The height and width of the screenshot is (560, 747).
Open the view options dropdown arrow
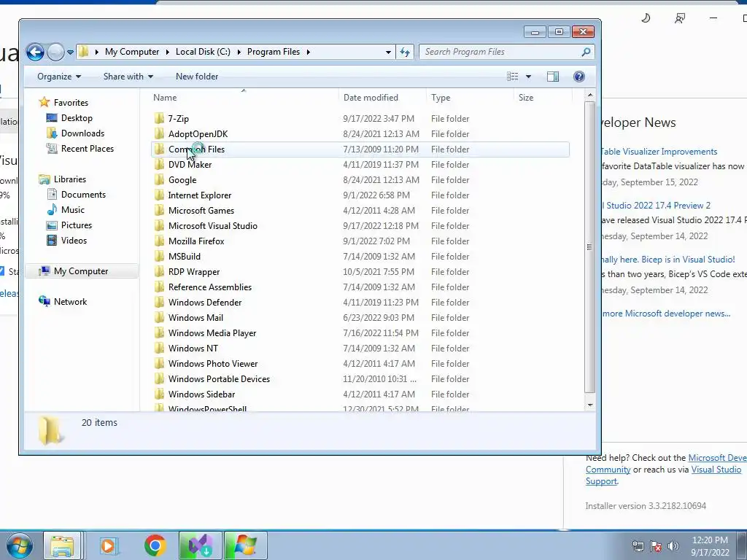pyautogui.click(x=528, y=77)
